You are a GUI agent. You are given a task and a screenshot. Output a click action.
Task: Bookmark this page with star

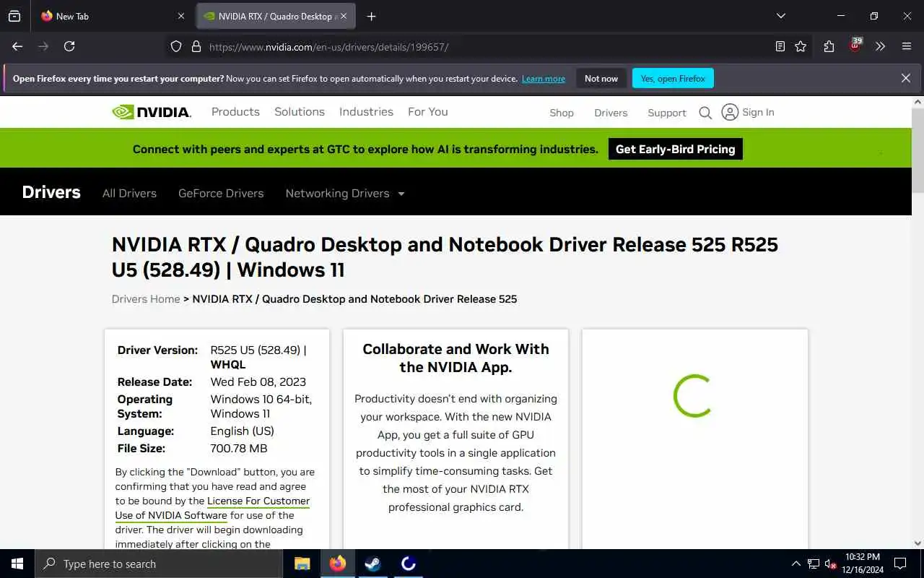coord(801,46)
